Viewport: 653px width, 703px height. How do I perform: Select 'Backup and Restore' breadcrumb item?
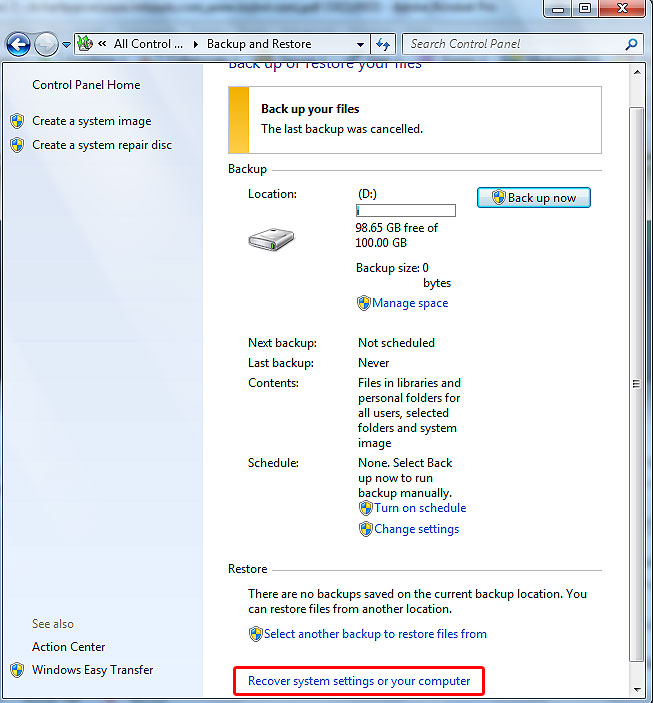click(259, 44)
